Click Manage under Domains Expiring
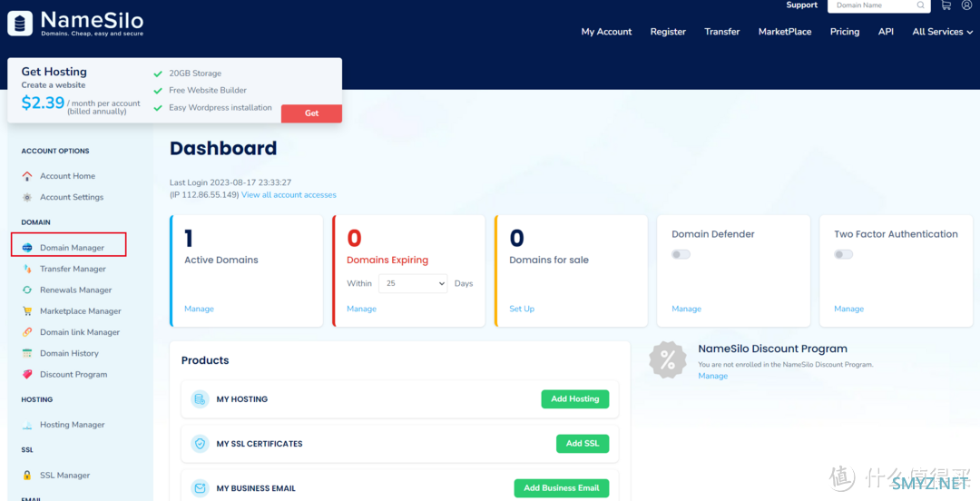 click(361, 309)
